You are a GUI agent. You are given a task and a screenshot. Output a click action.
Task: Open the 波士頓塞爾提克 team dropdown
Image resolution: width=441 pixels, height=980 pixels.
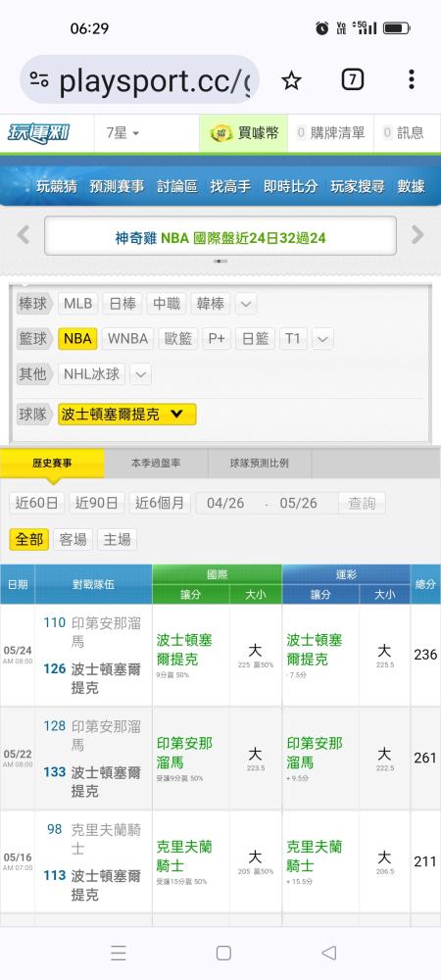(x=126, y=414)
